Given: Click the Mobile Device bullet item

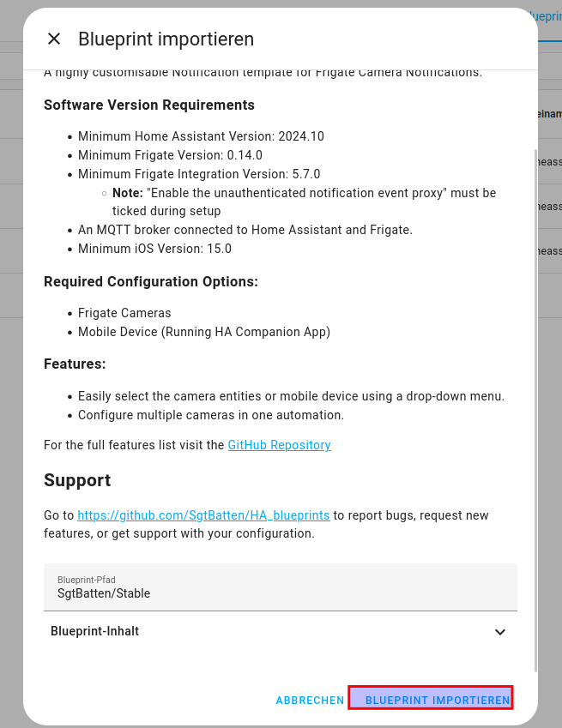Looking at the screenshot, I should click(204, 332).
